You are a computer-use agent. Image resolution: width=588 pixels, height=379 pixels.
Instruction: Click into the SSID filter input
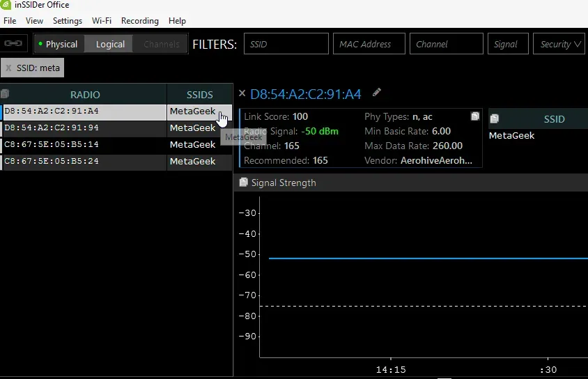pyautogui.click(x=286, y=44)
